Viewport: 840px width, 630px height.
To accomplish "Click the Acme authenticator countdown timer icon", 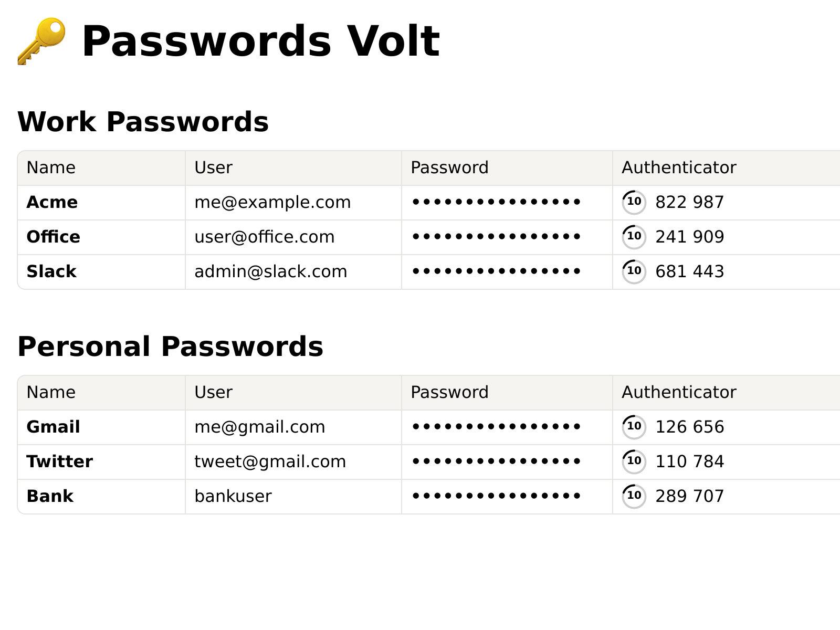I will click(634, 202).
